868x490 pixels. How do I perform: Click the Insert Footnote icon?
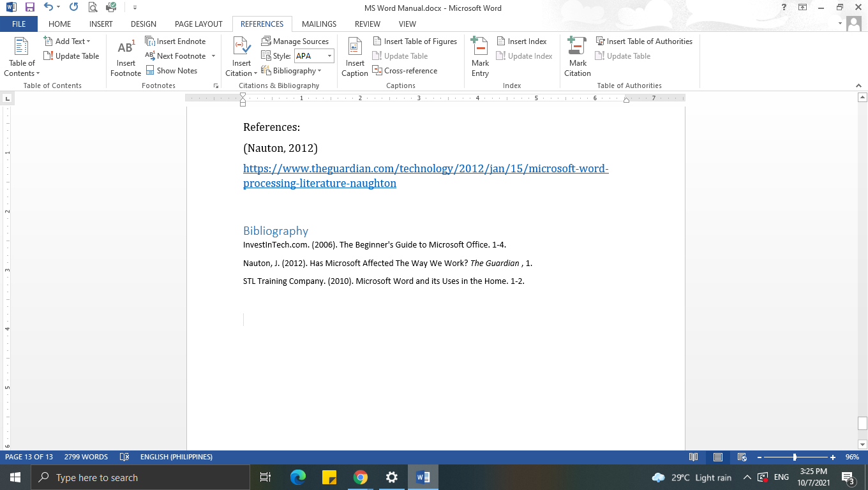pyautogui.click(x=126, y=57)
